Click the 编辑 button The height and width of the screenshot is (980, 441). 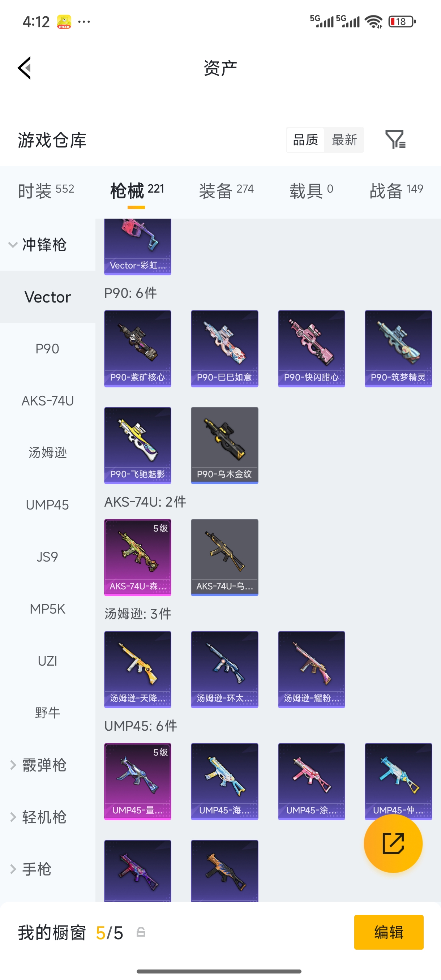[389, 932]
